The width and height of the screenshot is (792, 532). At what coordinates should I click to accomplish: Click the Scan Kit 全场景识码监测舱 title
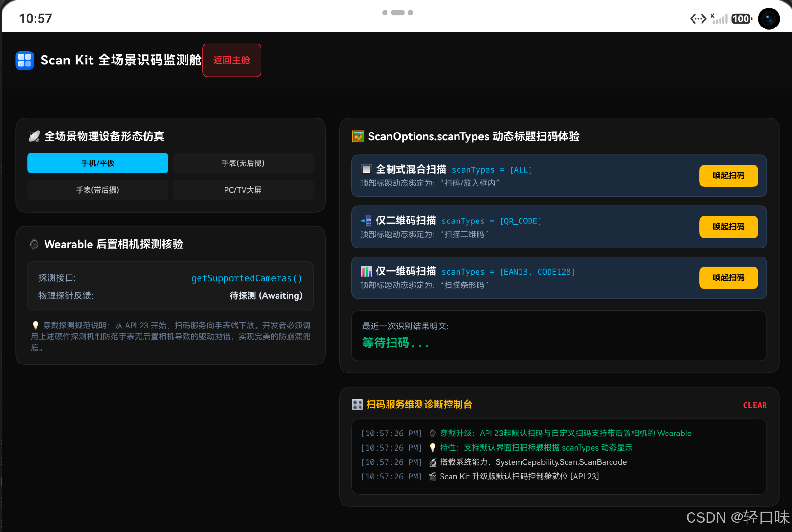(121, 60)
